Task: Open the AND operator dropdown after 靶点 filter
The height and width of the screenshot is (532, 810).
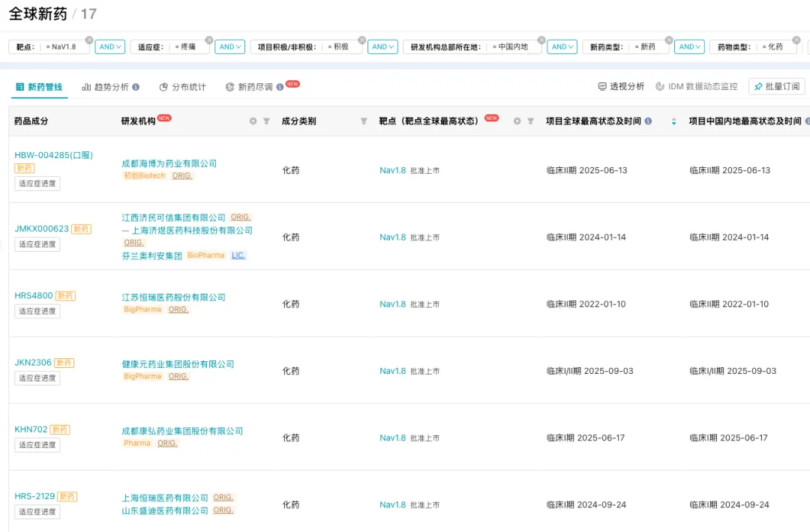Action: (109, 46)
